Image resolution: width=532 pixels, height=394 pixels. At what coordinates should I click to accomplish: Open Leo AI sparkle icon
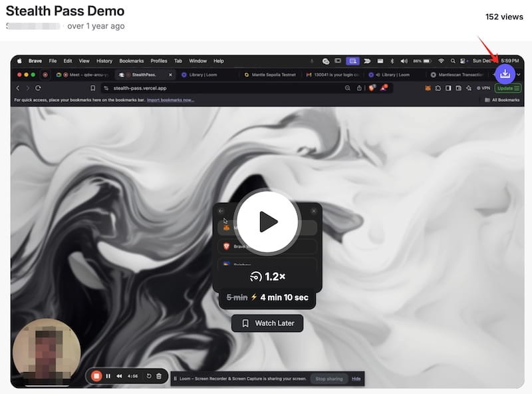(469, 88)
